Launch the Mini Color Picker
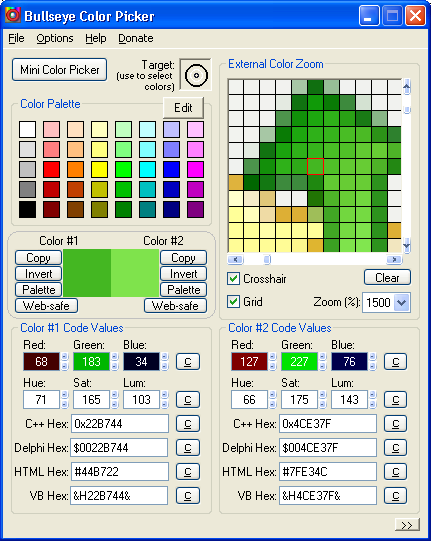Viewport: 431px width, 541px height. tap(59, 70)
